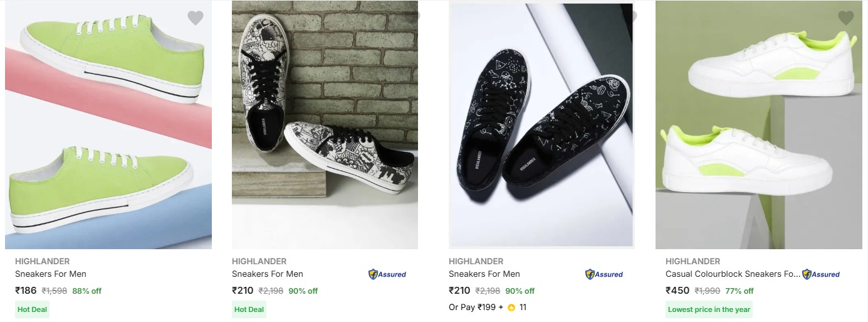Open the black doodle print sneakers image
Viewport: 868px width, 322px height.
click(x=541, y=126)
